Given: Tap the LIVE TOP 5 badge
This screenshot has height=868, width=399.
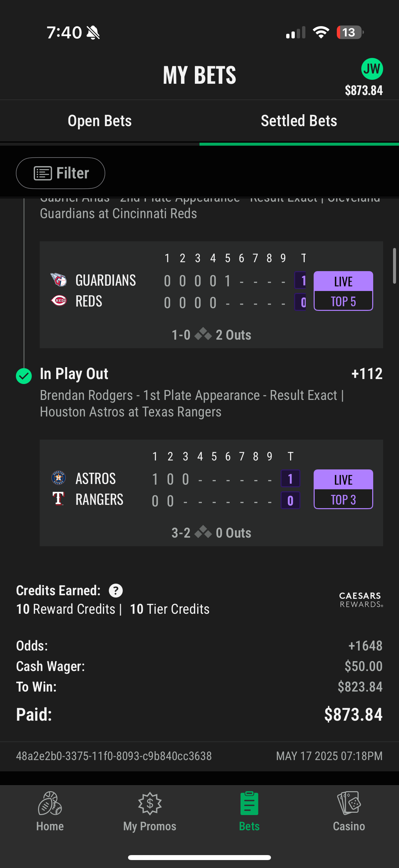Looking at the screenshot, I should click(343, 291).
